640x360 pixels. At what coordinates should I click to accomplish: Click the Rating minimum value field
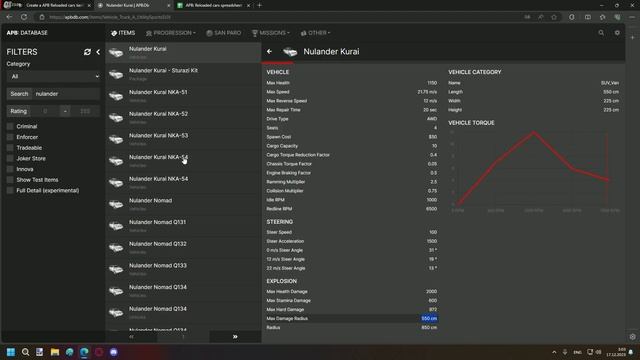pyautogui.click(x=45, y=111)
